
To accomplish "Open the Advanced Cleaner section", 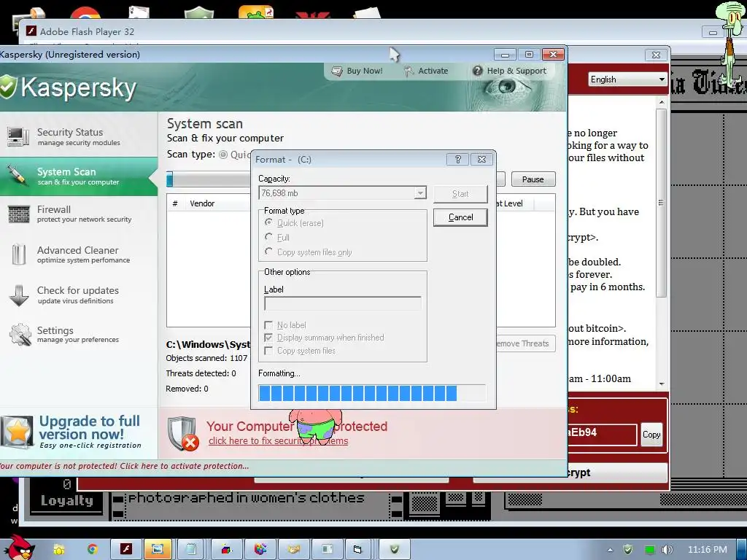I will [x=79, y=254].
